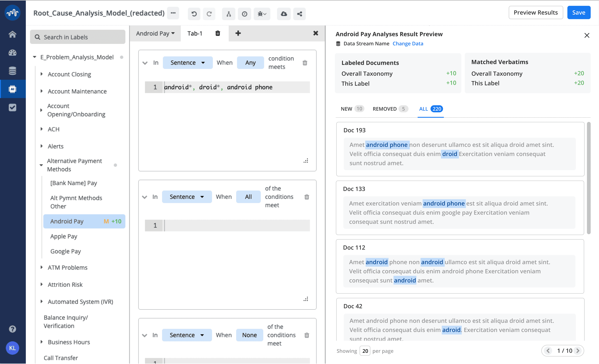
Task: Click the undo arrow icon in toolbar
Action: pos(194,14)
